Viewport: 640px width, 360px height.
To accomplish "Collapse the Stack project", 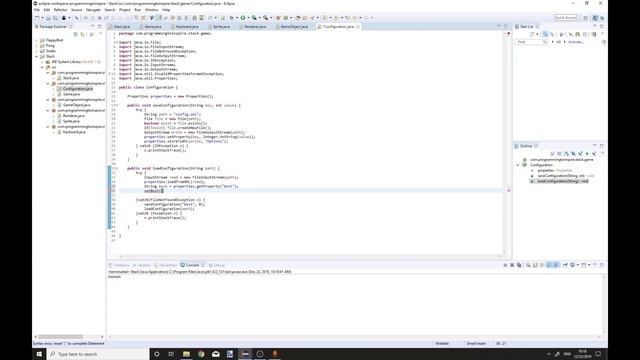I will click(x=37, y=56).
